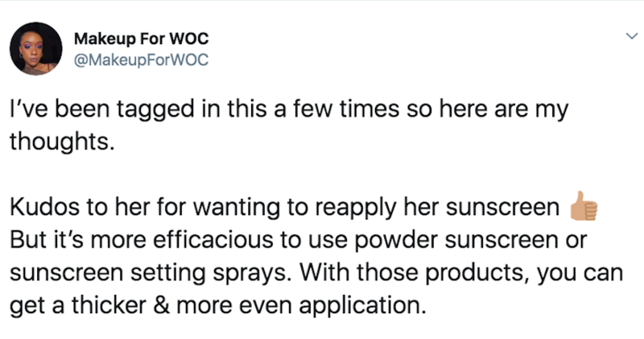Click the thumbs up emoji
This screenshot has height=339, width=644.
(x=583, y=206)
